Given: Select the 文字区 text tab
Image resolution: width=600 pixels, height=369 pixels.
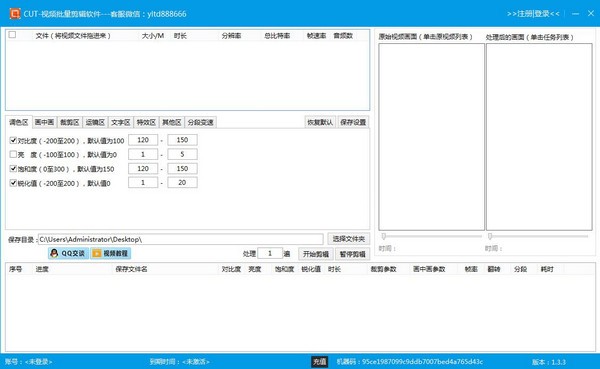Looking at the screenshot, I should click(x=121, y=122).
